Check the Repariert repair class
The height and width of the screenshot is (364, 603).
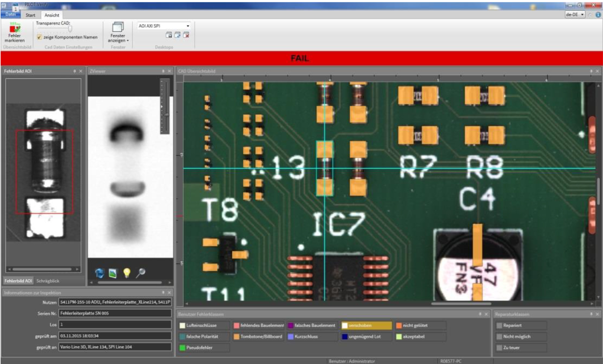point(499,325)
